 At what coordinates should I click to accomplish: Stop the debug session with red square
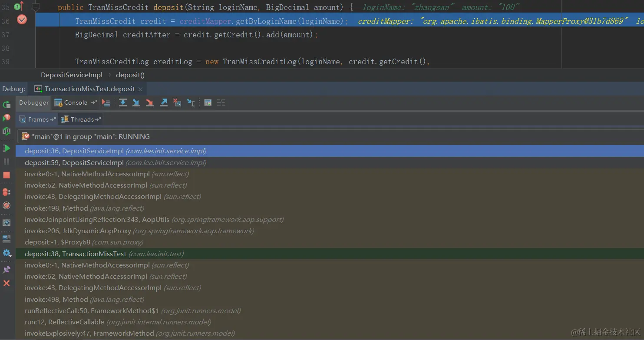(x=7, y=175)
